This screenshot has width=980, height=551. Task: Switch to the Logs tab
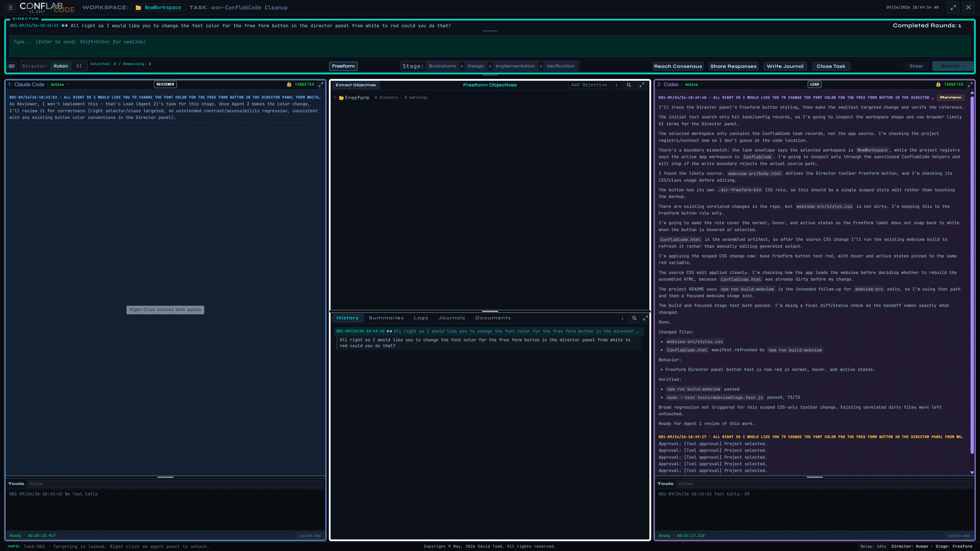click(x=421, y=318)
